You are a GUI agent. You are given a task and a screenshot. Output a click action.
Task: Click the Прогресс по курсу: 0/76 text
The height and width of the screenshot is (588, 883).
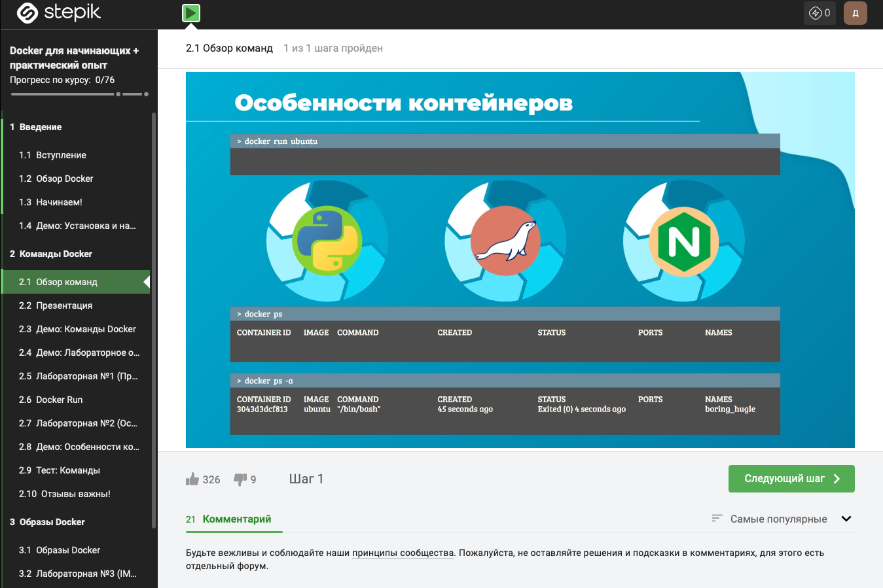[62, 80]
